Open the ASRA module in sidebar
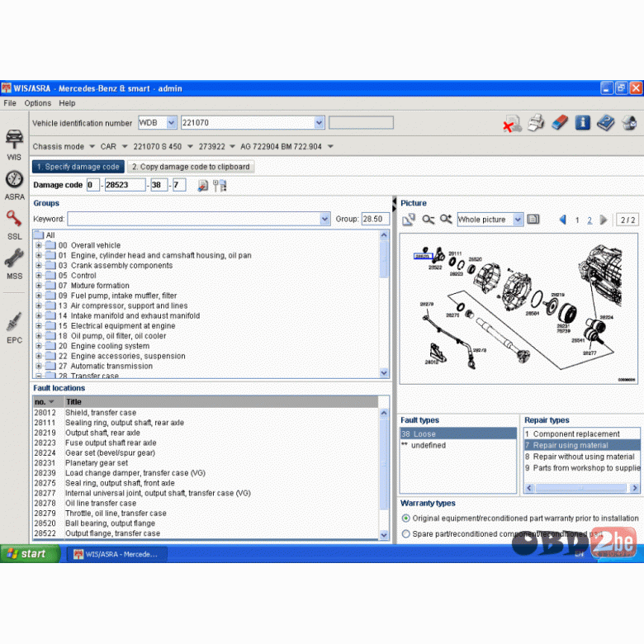644x644 pixels. point(14,185)
